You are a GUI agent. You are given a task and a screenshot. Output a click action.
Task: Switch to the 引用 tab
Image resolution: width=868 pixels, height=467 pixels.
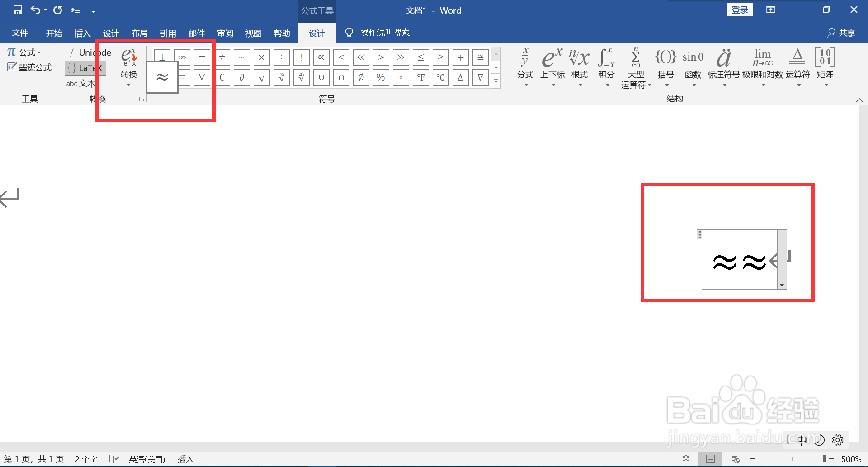click(168, 33)
